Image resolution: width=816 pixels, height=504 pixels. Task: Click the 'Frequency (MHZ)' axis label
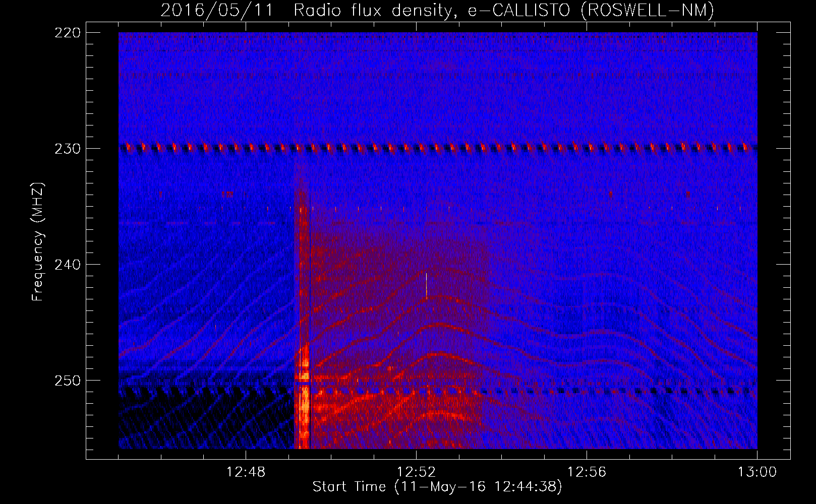38,242
